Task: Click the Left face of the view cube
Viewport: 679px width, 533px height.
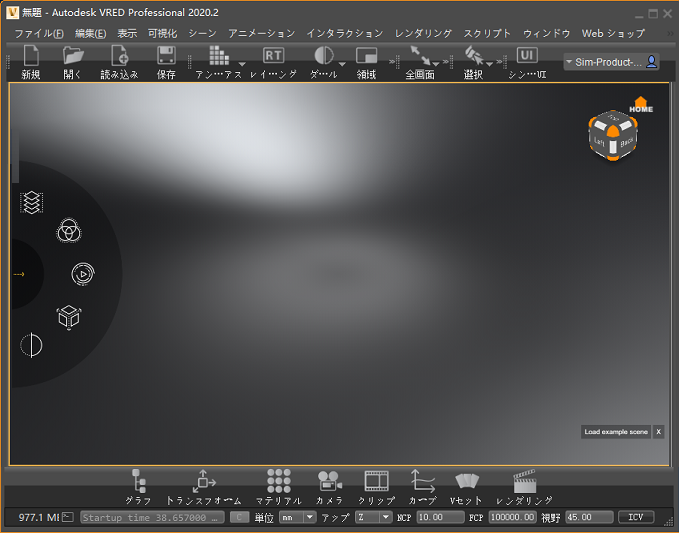Action: (x=599, y=141)
